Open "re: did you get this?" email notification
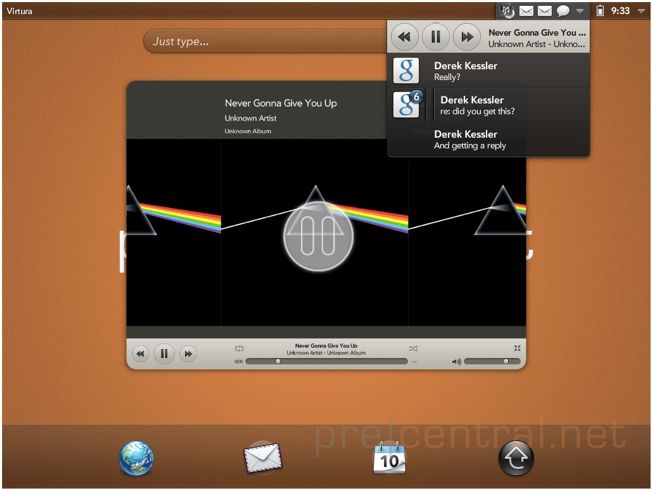The width and height of the screenshot is (652, 490). [488, 105]
